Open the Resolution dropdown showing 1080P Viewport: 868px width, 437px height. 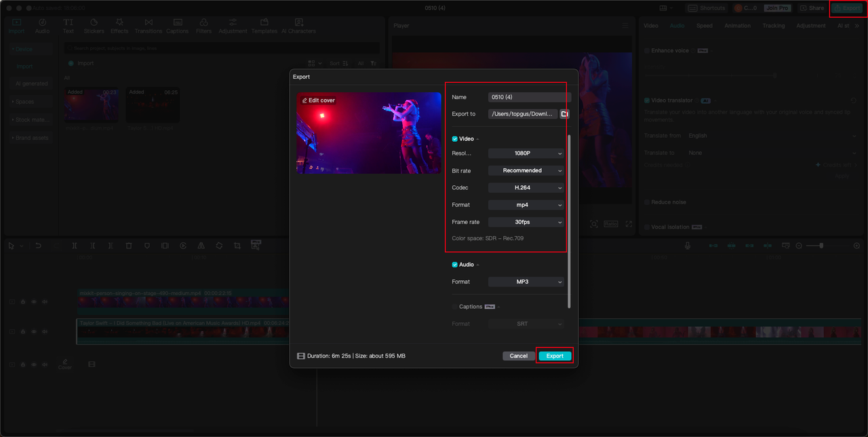pos(526,153)
